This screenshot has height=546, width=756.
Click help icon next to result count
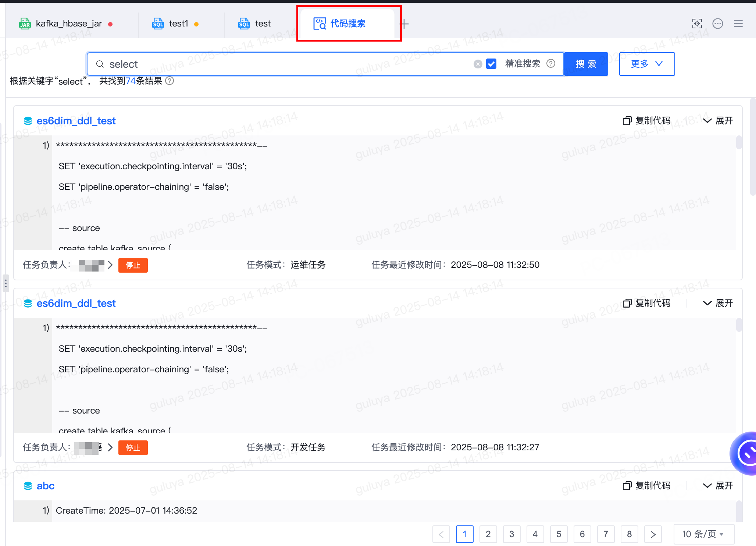[170, 81]
